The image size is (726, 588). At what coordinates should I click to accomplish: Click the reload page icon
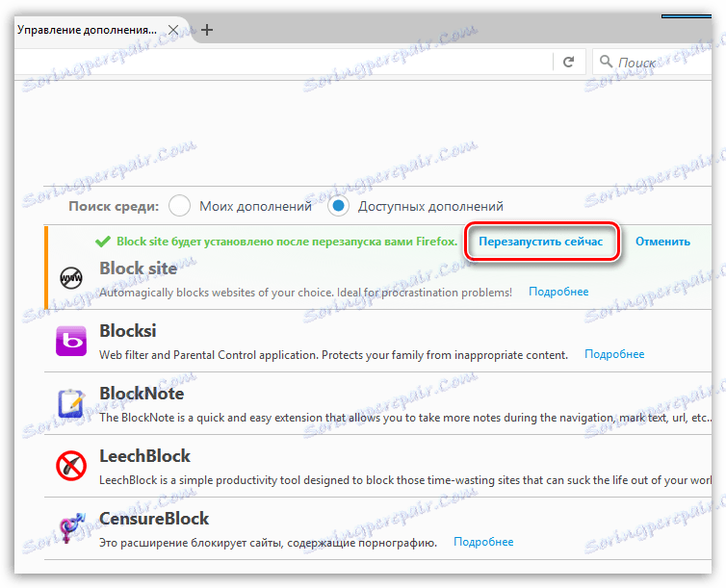pyautogui.click(x=568, y=62)
